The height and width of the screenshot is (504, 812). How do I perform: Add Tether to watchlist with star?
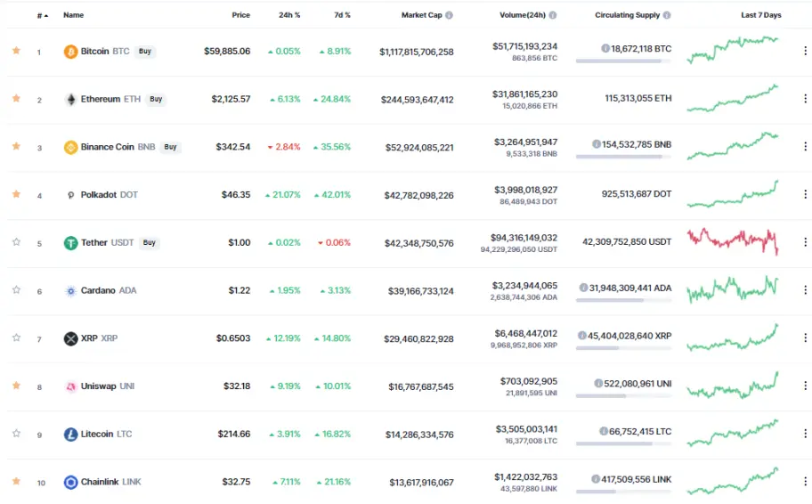[17, 242]
